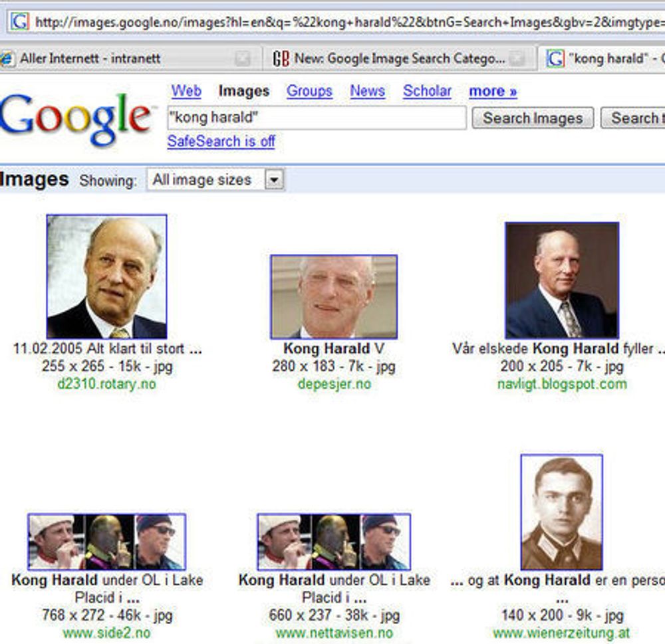Click the Google favicon on "kong harald" tab
The width and height of the screenshot is (665, 644).
coord(555,58)
